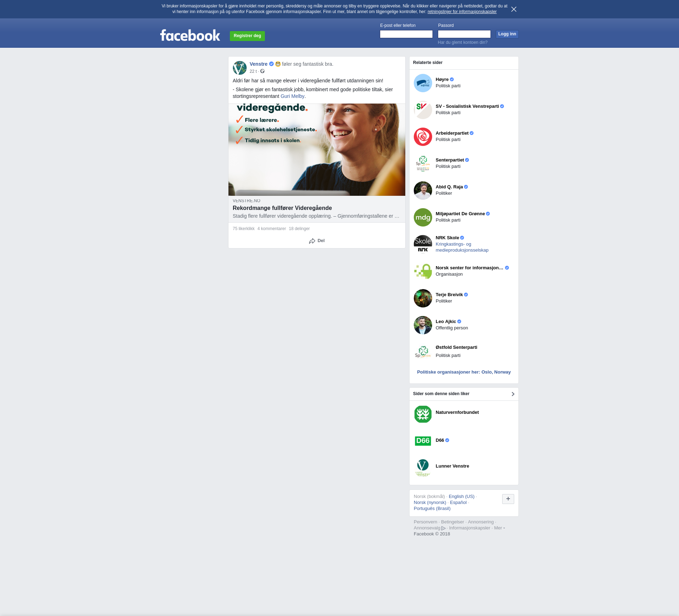The width and height of the screenshot is (679, 616).
Task: Open Terje Breivik profile photo
Action: click(x=423, y=298)
